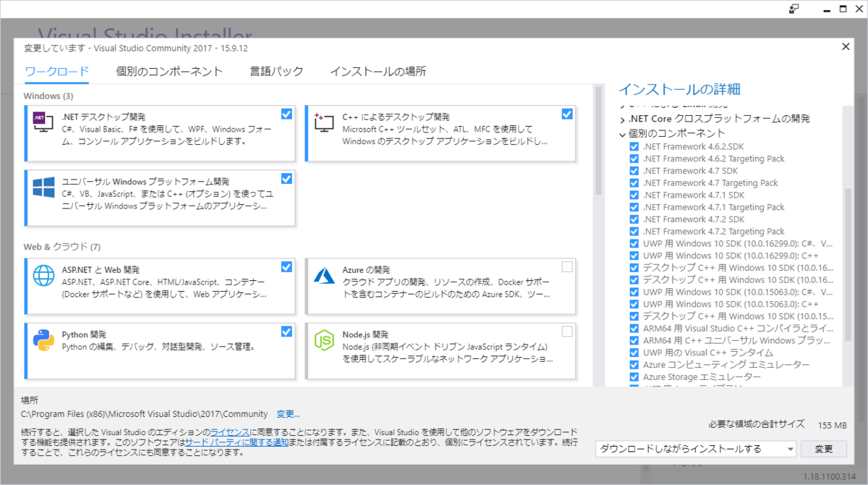This screenshot has height=485, width=868.
Task: Select Azure コンピューティング エミュレーター text
Action: [x=726, y=365]
